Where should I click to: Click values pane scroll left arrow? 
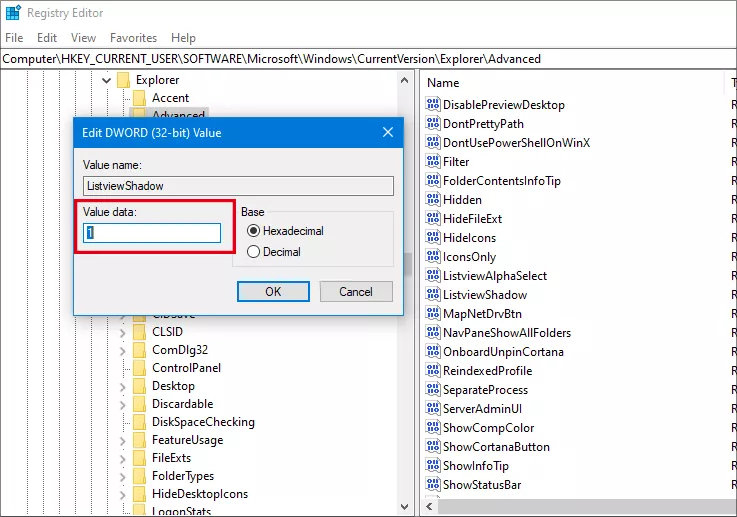tap(429, 507)
